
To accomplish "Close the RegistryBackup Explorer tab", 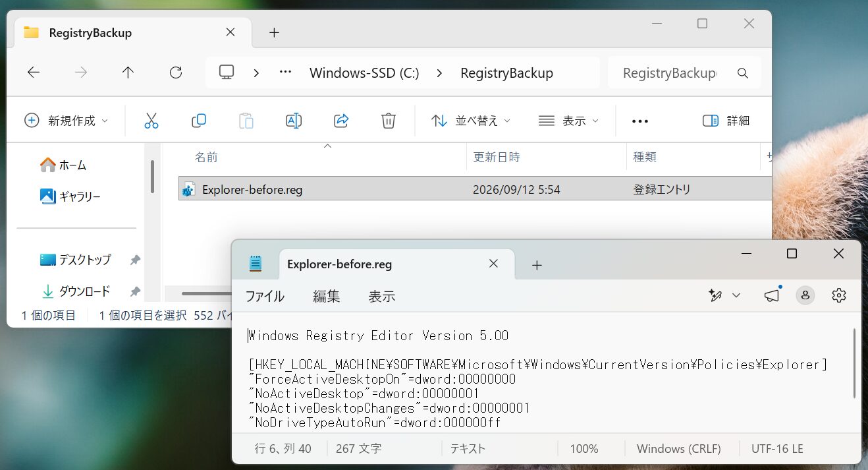I will tap(230, 32).
